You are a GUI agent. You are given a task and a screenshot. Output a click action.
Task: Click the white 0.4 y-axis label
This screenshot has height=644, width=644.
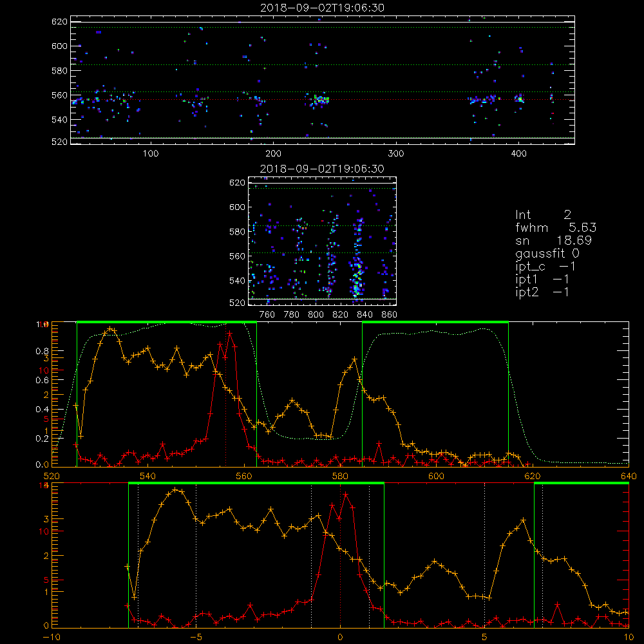click(42, 410)
